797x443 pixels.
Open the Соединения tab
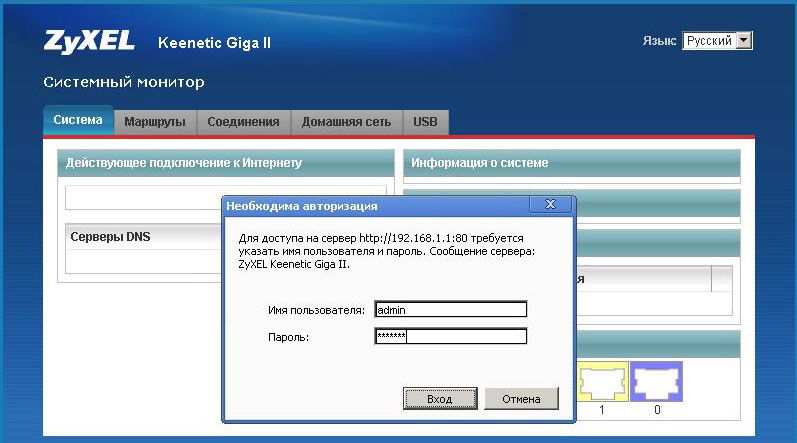coord(243,122)
